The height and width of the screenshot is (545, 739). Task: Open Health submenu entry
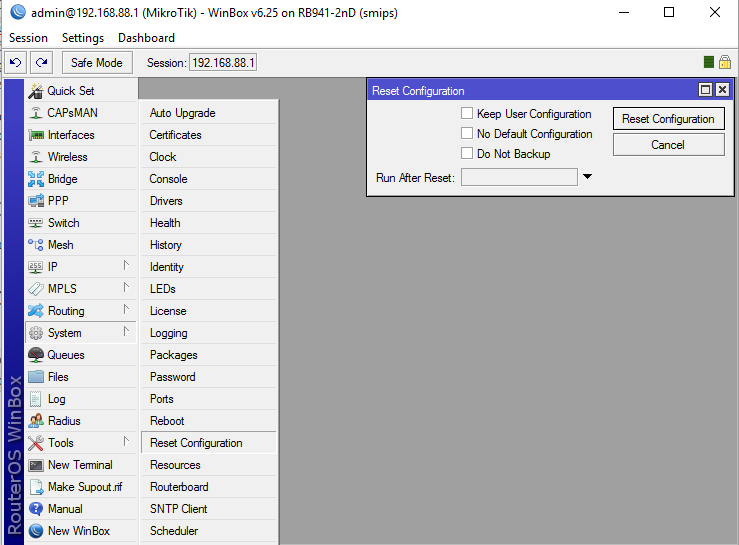click(x=209, y=223)
